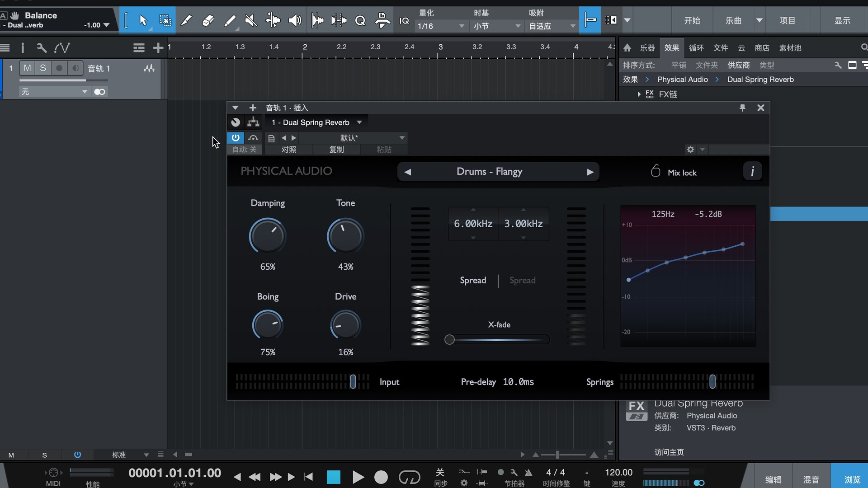Open the wrench options in track list

(41, 48)
